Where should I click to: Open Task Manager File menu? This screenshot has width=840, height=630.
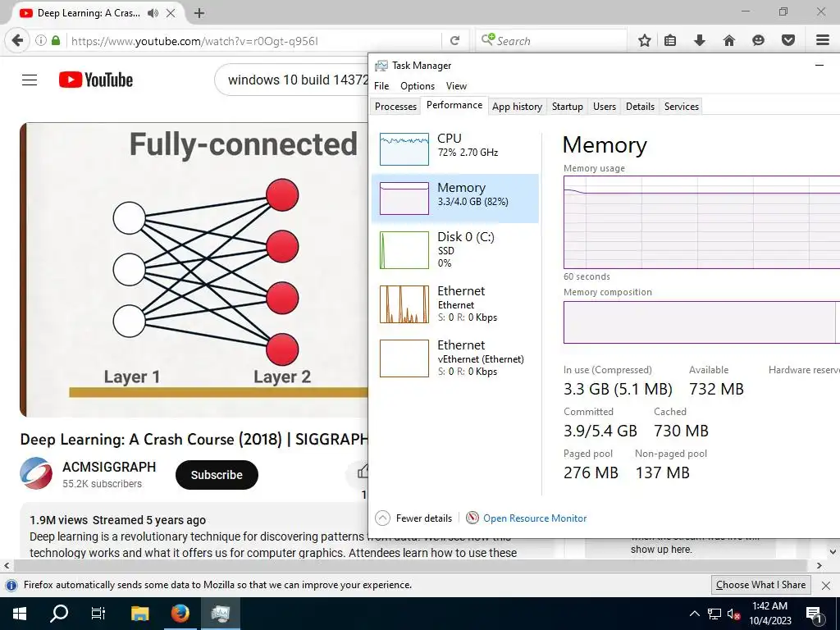tap(381, 85)
